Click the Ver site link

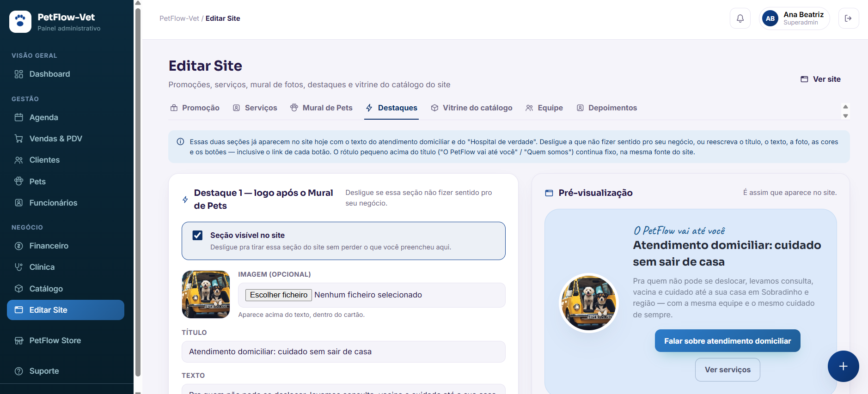pos(820,79)
